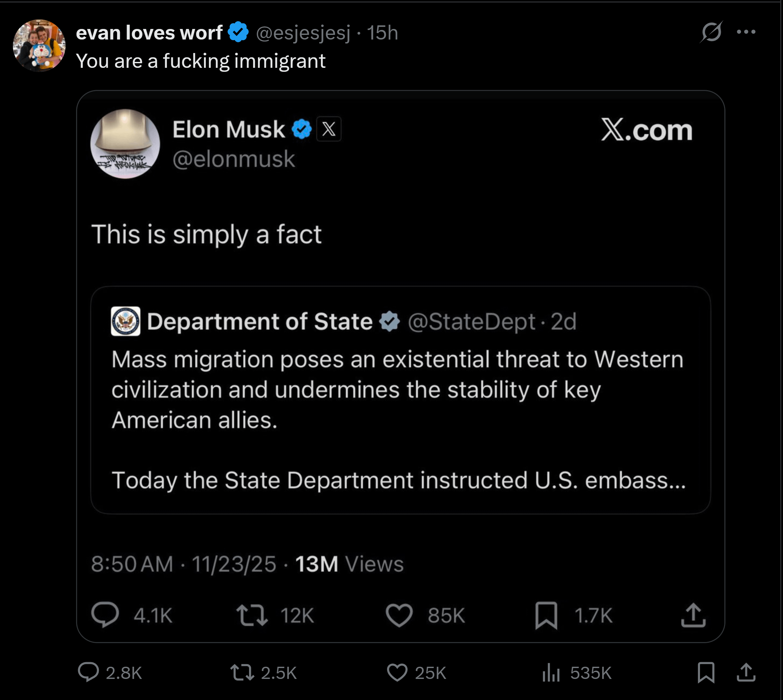Click the reply icon showing 4.1K
Viewport: 783px width, 700px height.
click(105, 615)
